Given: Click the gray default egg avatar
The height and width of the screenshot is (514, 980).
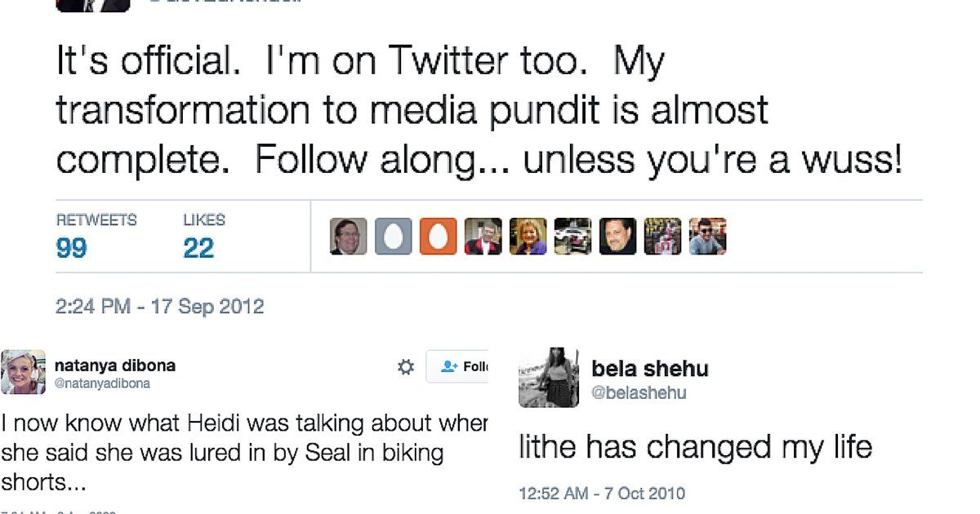Looking at the screenshot, I should [x=392, y=237].
